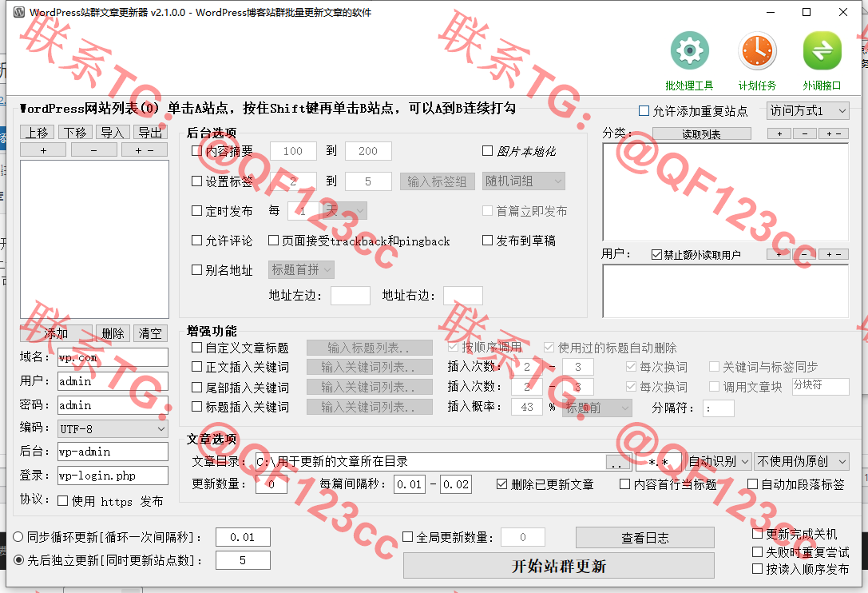Open the 天 time unit dropdown
Screen dimensions: 868x593
345,211
